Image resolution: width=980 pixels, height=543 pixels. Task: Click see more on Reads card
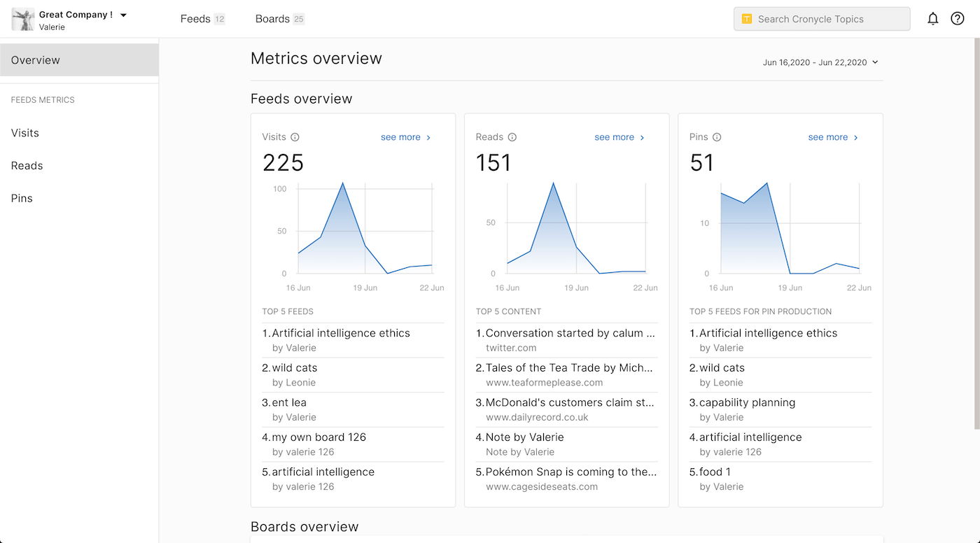coord(619,137)
